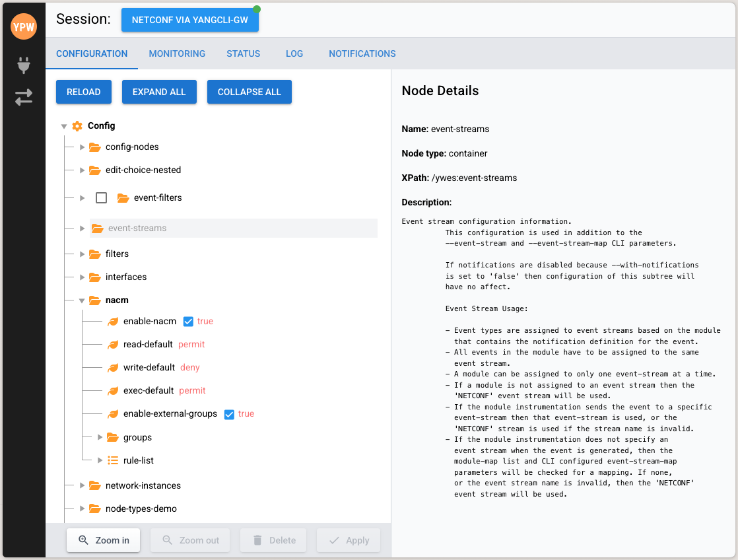Open the plug connection icon in sidebar

pyautogui.click(x=24, y=65)
